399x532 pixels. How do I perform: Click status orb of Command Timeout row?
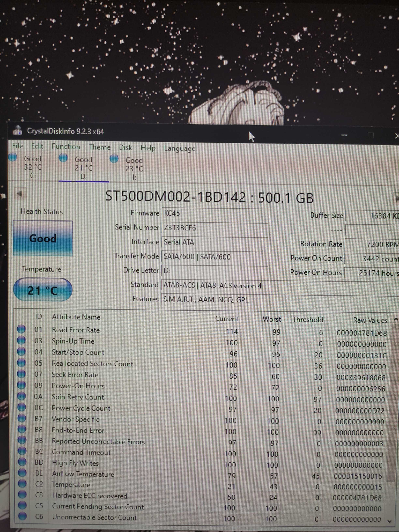(x=22, y=451)
